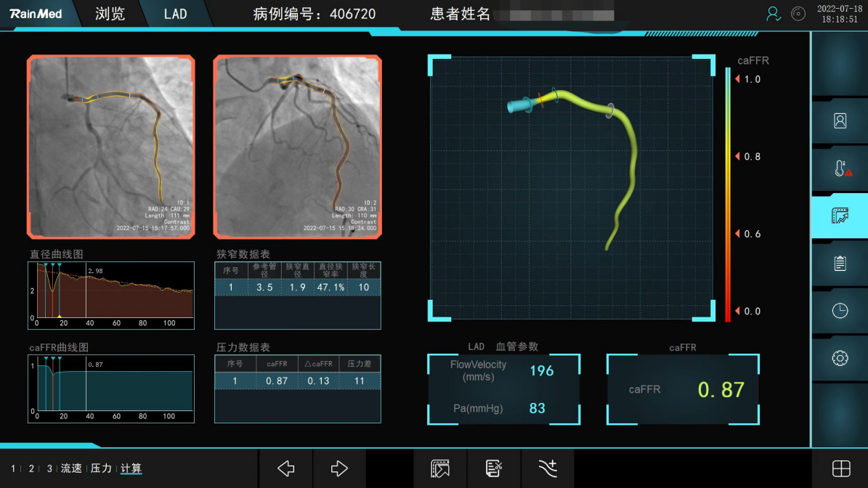Viewport: 868px width, 488px height.
Task: Open the history clock sidebar icon
Action: [x=840, y=311]
